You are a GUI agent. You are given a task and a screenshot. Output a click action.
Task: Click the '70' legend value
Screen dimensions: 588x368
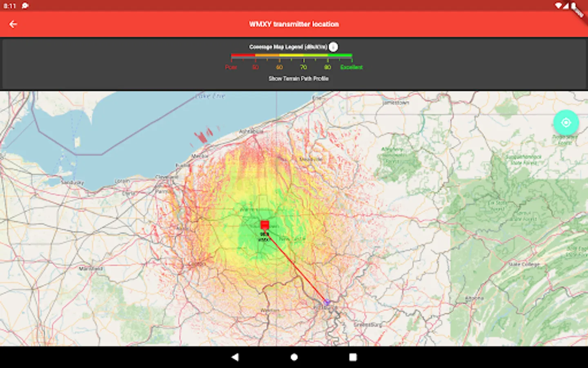point(303,67)
